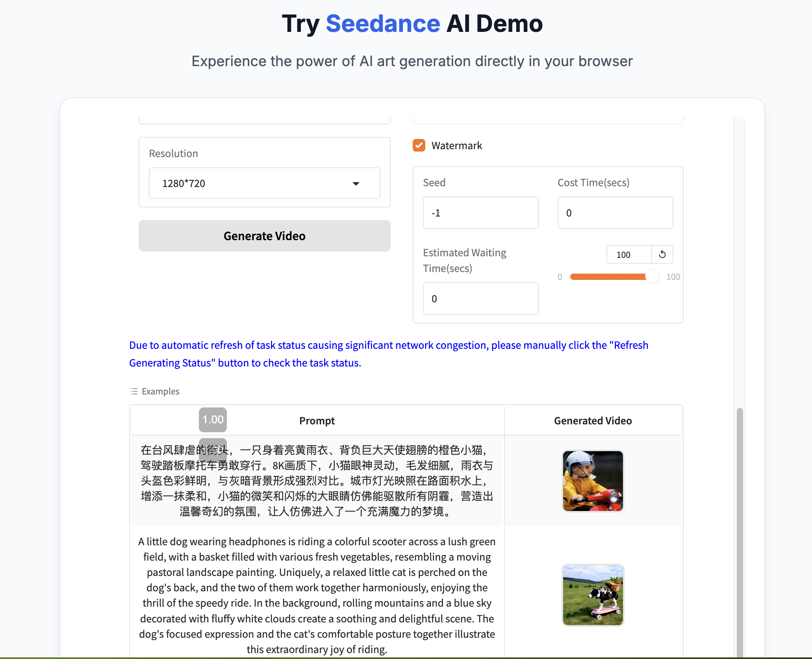Open the Resolution 1280*720 dropdown

(264, 183)
